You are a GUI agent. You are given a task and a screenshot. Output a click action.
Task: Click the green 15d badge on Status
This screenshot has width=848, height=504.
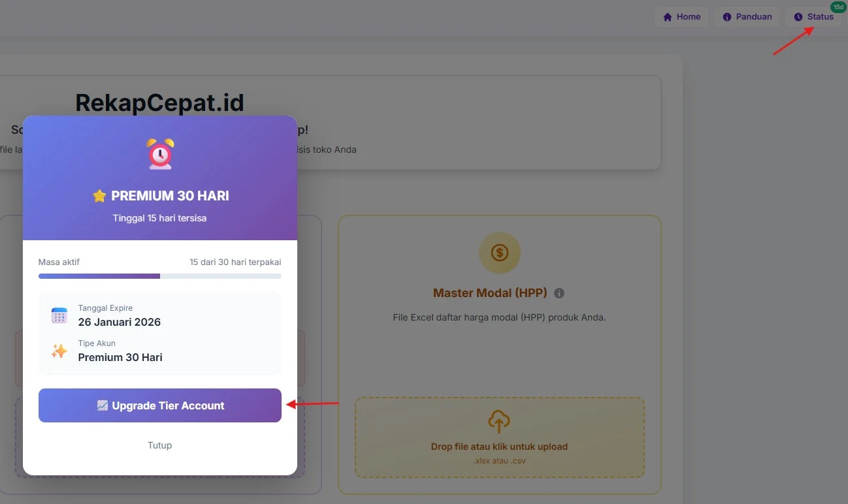pos(838,7)
